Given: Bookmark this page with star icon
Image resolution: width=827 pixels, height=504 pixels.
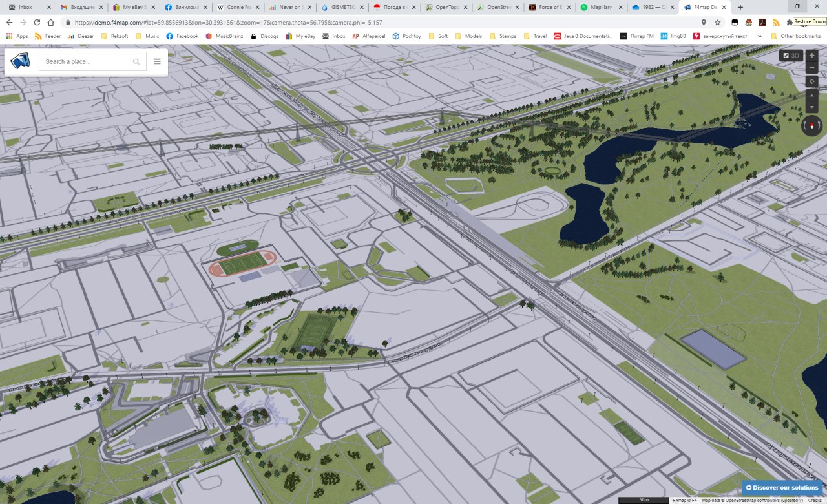Looking at the screenshot, I should 717,22.
